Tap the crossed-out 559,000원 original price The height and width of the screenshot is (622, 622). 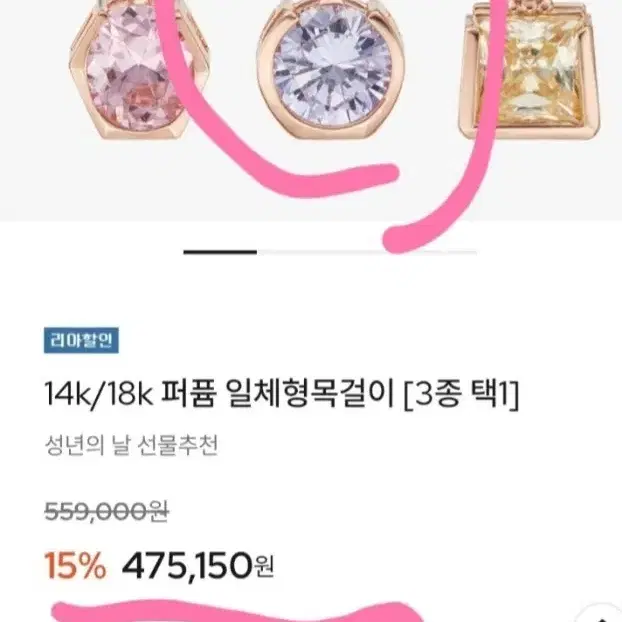[107, 511]
